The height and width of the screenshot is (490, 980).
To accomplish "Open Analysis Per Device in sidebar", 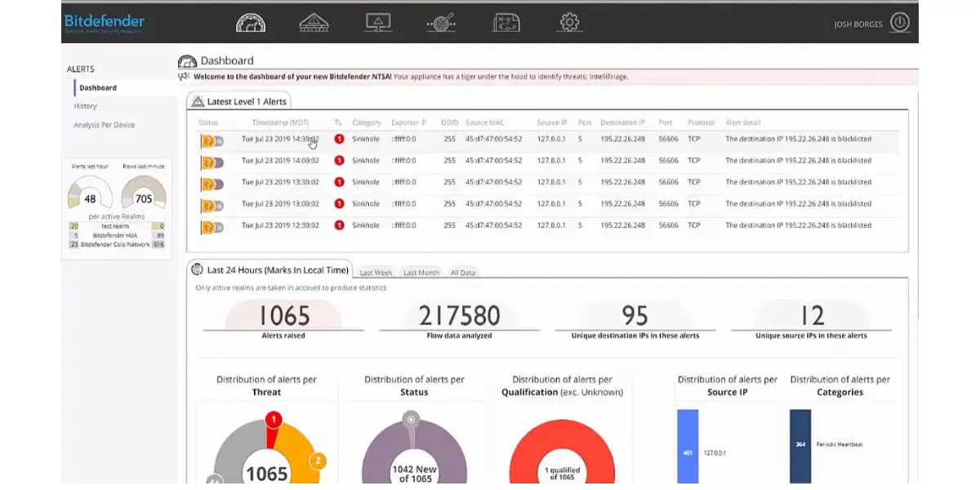I will coord(105,125).
